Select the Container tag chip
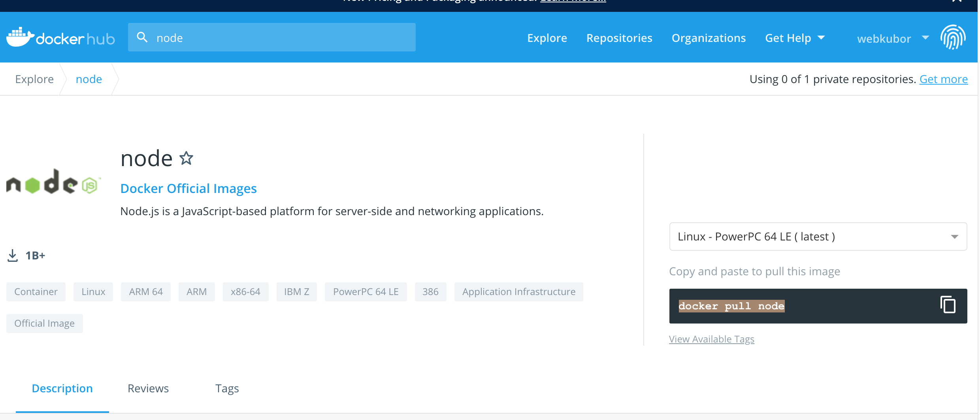Viewport: 980px width, 420px height. click(36, 292)
